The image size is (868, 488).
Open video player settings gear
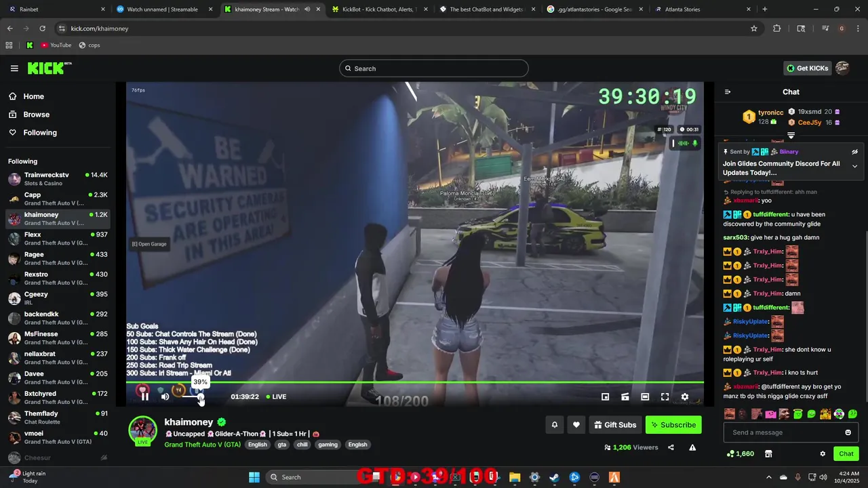pyautogui.click(x=685, y=396)
